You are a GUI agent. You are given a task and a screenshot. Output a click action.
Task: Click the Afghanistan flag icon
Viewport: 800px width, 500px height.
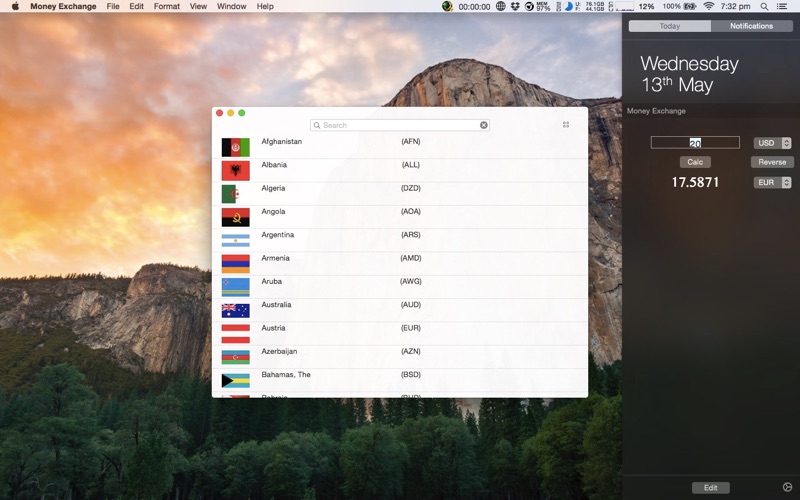pos(235,147)
